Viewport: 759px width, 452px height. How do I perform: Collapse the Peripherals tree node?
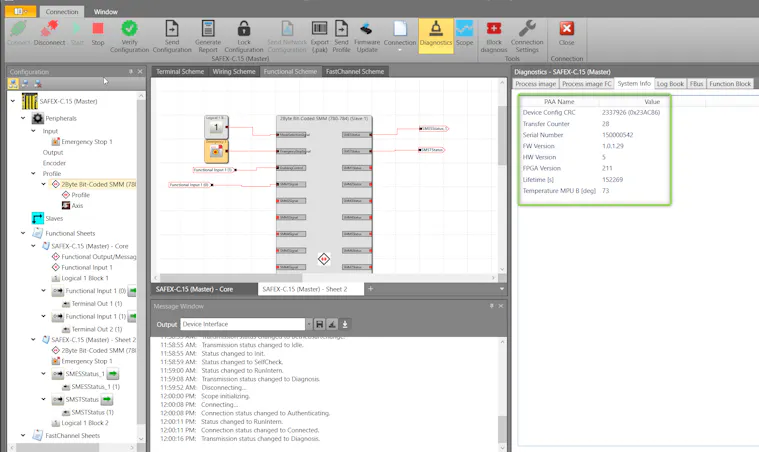pyautogui.click(x=25, y=118)
